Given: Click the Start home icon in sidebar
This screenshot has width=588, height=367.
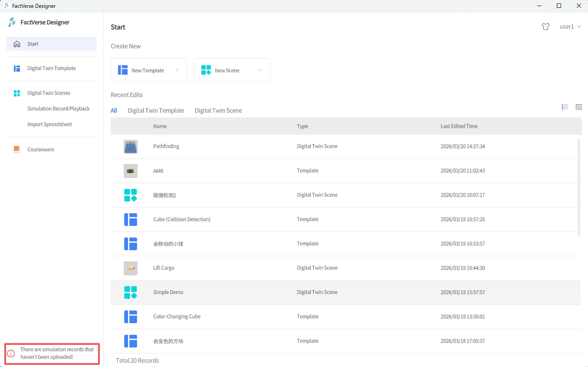Looking at the screenshot, I should [x=17, y=44].
